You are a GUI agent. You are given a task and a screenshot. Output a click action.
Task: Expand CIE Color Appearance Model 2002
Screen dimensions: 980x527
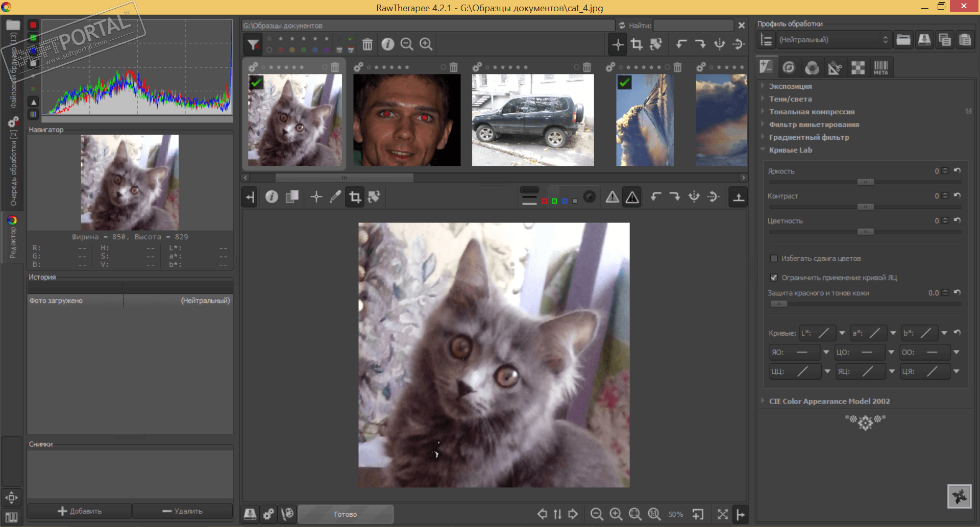pos(829,401)
